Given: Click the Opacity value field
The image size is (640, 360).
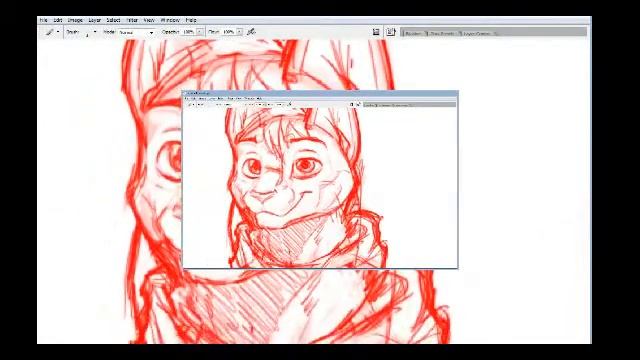Looking at the screenshot, I should [x=188, y=32].
